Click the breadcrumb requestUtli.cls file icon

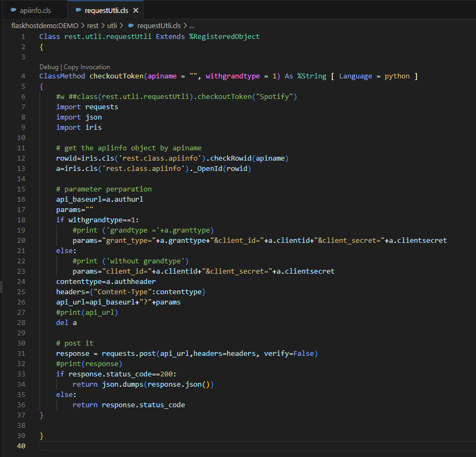tap(131, 25)
